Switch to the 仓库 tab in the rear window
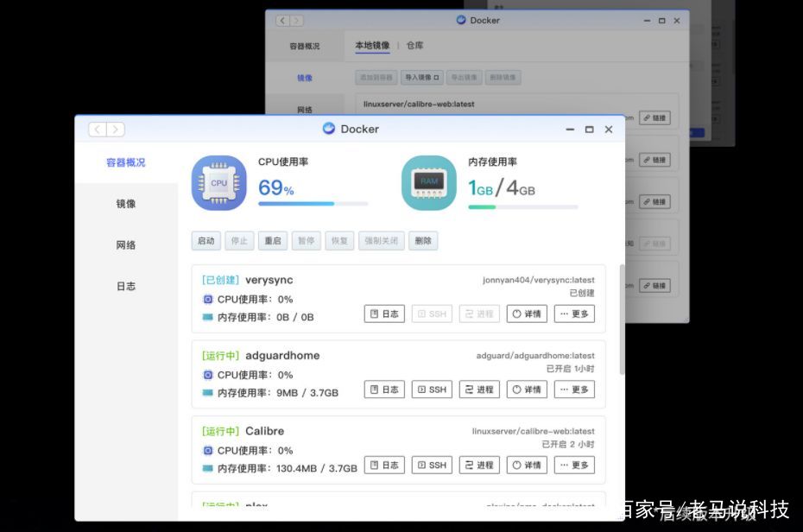Screen dimensions: 803x532 coord(414,46)
